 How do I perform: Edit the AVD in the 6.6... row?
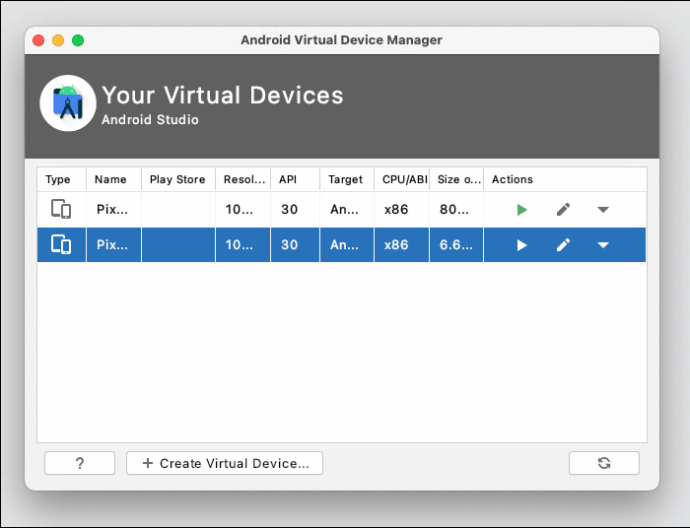563,245
